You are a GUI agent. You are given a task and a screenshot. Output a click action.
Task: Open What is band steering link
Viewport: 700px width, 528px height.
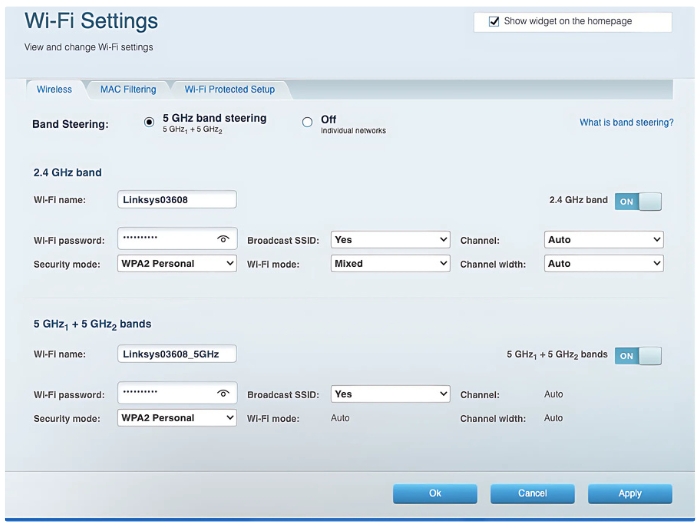(x=626, y=122)
